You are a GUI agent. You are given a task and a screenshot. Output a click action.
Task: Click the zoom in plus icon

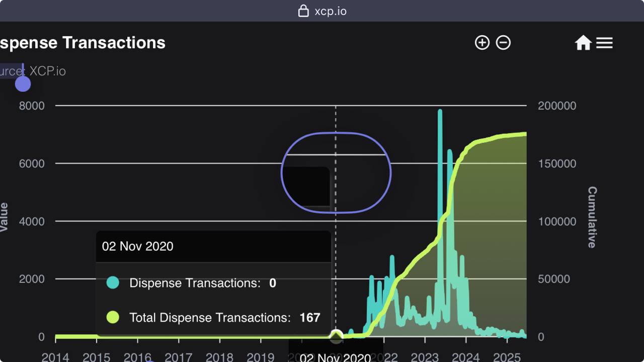[x=482, y=43]
